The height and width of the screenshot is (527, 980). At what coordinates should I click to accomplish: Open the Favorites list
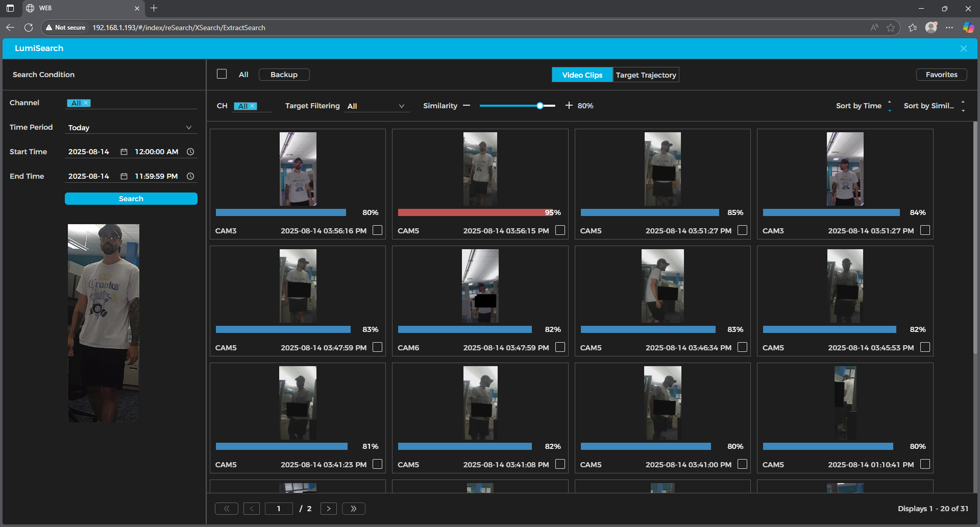point(941,75)
